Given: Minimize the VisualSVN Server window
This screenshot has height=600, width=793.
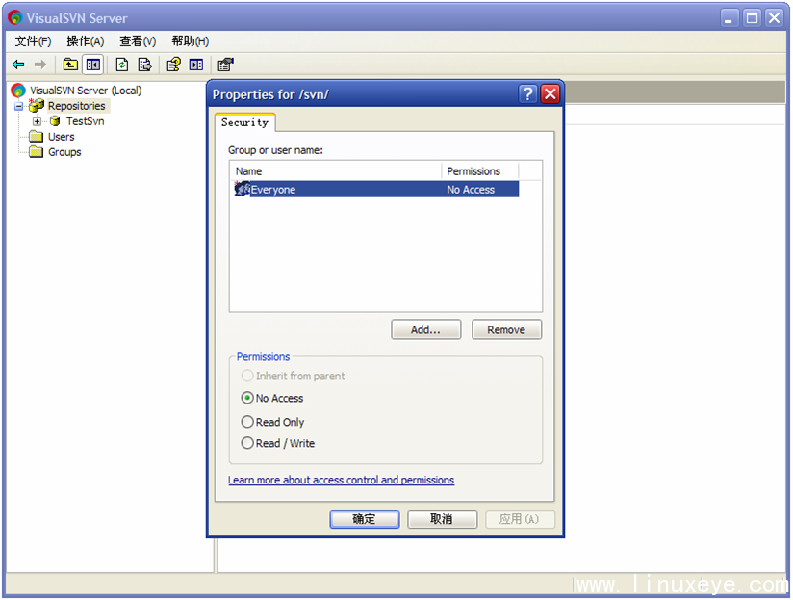Looking at the screenshot, I should coord(729,18).
